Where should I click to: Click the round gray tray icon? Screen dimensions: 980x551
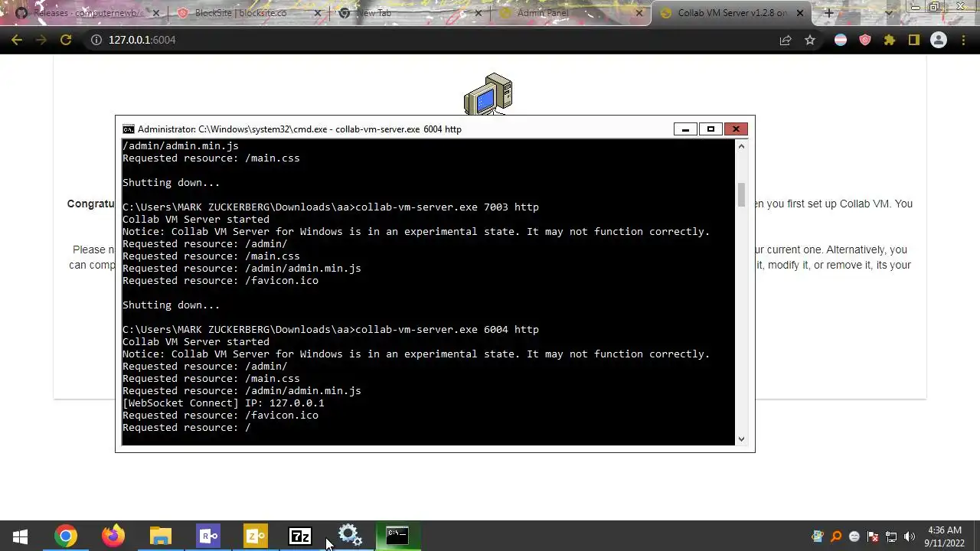[854, 536]
